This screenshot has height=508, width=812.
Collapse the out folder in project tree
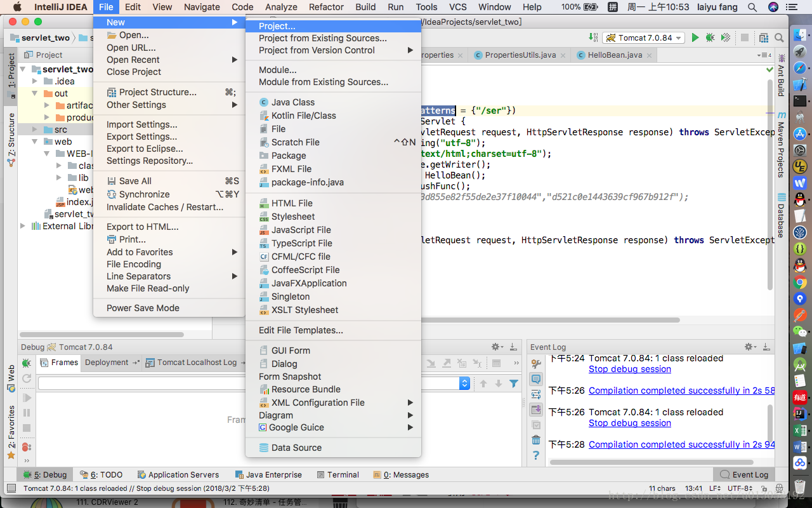[36, 93]
